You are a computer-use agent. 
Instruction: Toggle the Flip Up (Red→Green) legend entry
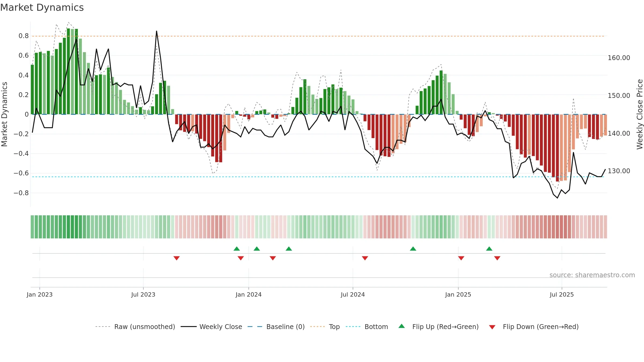click(x=438, y=327)
